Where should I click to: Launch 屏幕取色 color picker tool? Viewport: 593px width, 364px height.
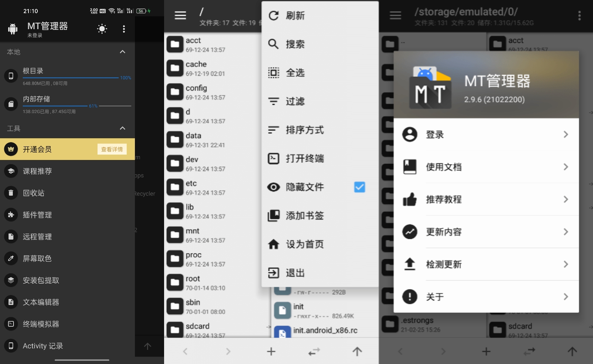(67, 258)
